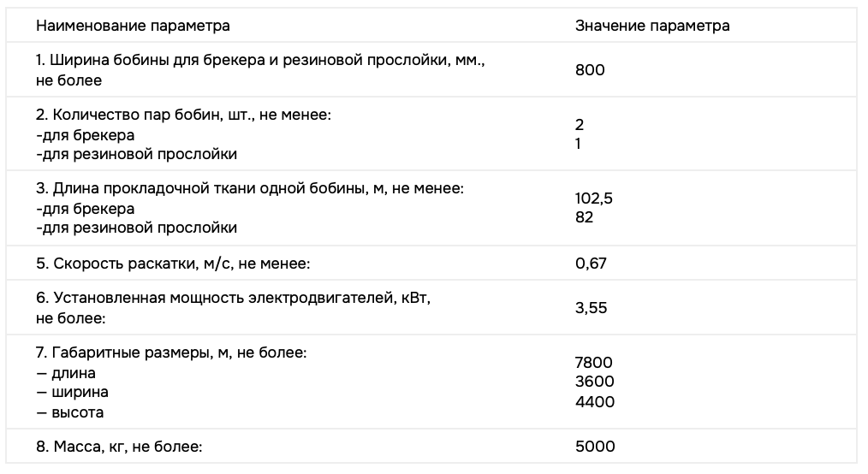Click the value 82 for rubber layer length
Viewport: 868px width, 474px height.
pos(585,217)
